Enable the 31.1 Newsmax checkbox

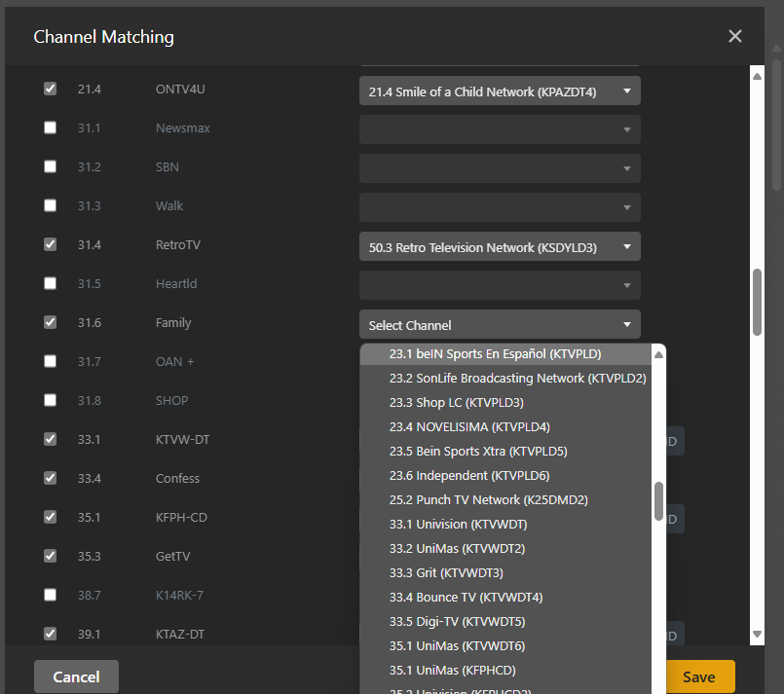50,128
